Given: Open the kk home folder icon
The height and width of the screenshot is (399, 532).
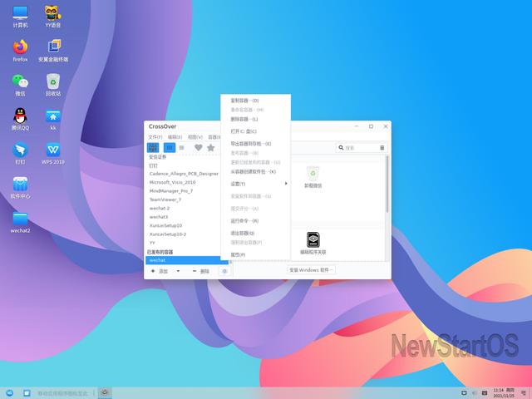Looking at the screenshot, I should pos(53,119).
